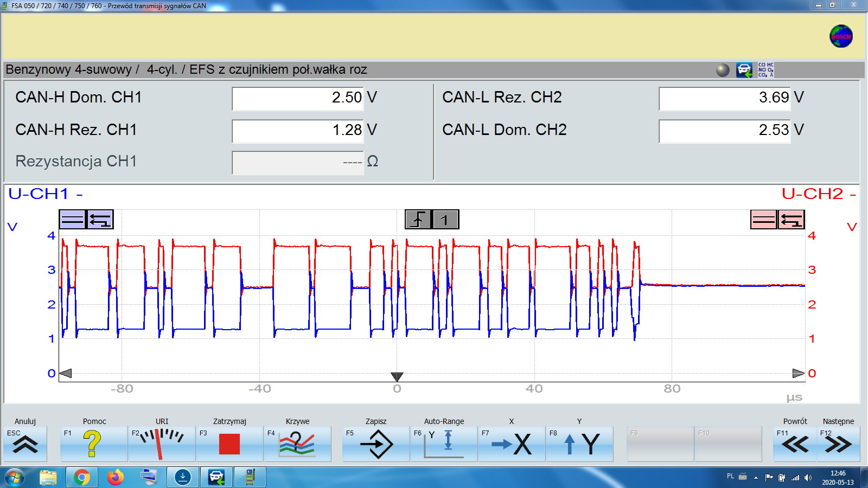Click the CAN-L Rez. CH2 value 3.69
The image size is (868, 488).
pos(725,98)
